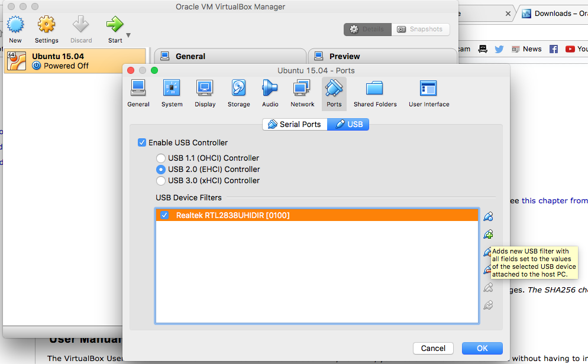Add an empty USB filter
The width and height of the screenshot is (588, 364).
(x=488, y=216)
